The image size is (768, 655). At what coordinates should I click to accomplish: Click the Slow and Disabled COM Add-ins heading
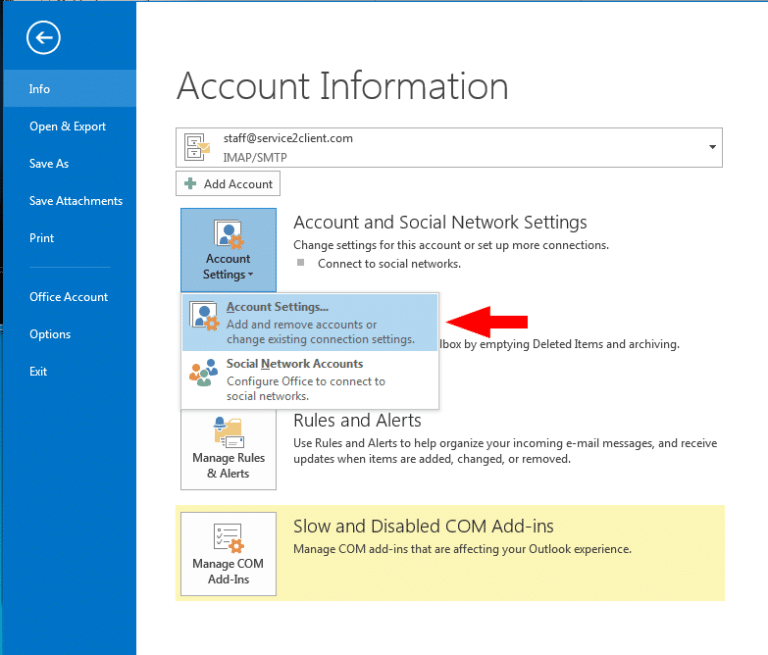423,527
